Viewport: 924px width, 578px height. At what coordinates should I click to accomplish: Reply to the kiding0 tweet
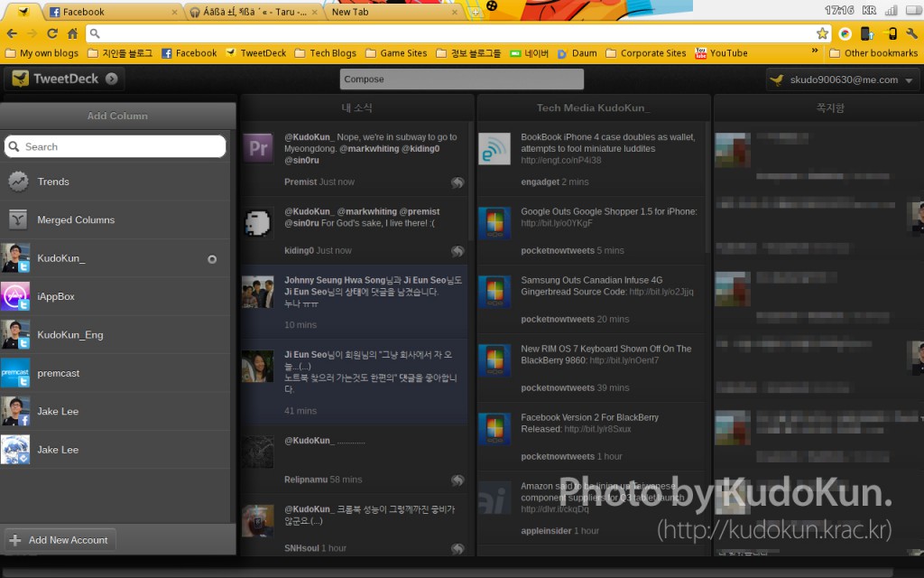[457, 251]
